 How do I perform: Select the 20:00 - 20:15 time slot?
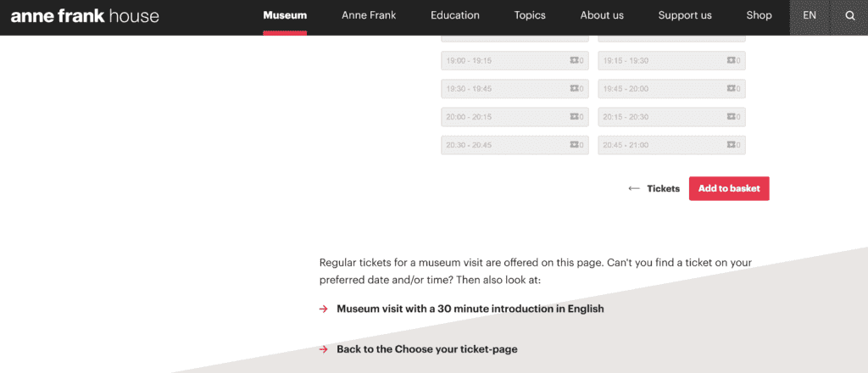503,117
